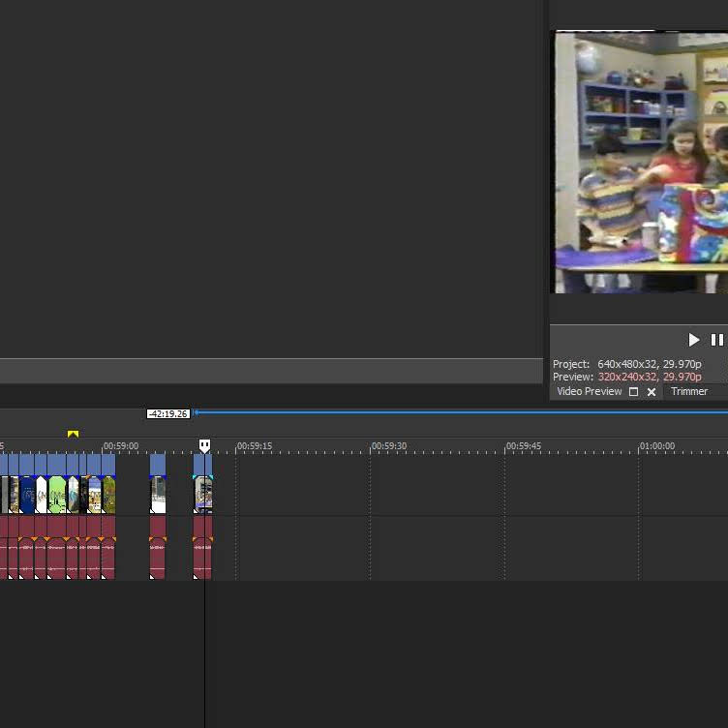This screenshot has width=728, height=728.
Task: Select the green-thumbnail video clip
Action: (x=57, y=494)
